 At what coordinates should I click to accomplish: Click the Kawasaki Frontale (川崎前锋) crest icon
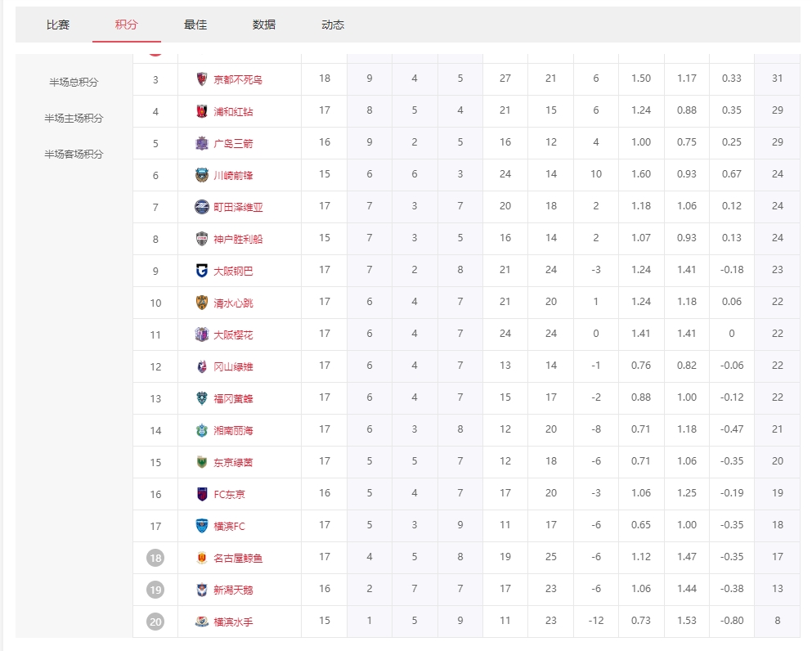coord(202,175)
